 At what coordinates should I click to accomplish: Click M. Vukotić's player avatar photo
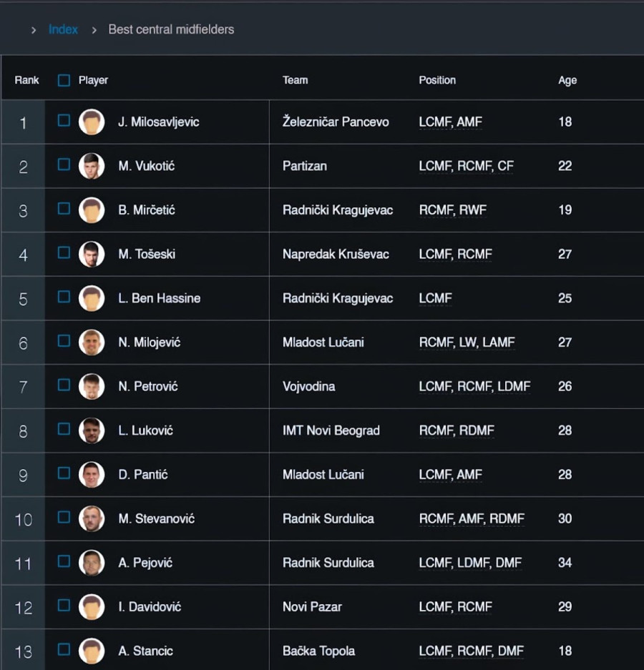[x=92, y=166]
